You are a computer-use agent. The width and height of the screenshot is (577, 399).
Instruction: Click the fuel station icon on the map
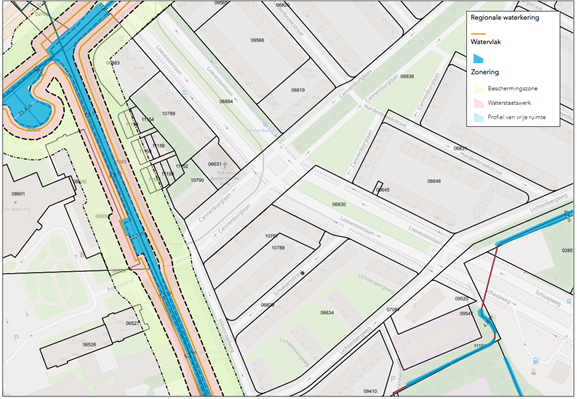pos(536,361)
